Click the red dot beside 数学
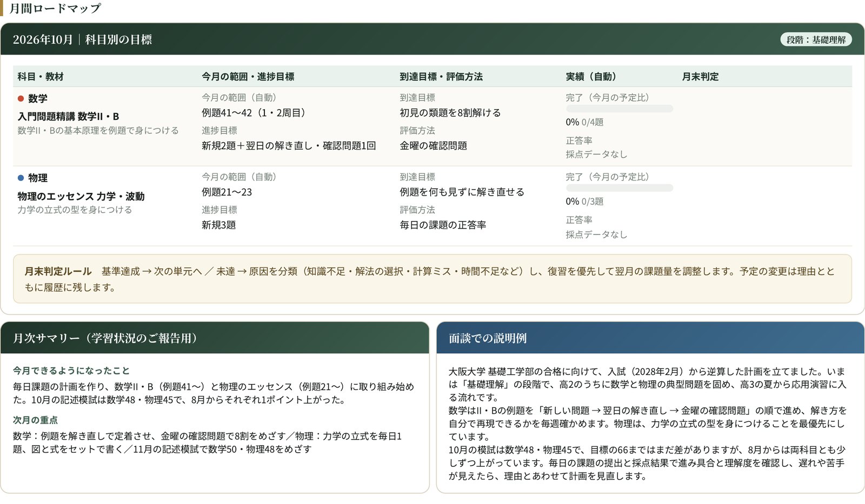 21,98
